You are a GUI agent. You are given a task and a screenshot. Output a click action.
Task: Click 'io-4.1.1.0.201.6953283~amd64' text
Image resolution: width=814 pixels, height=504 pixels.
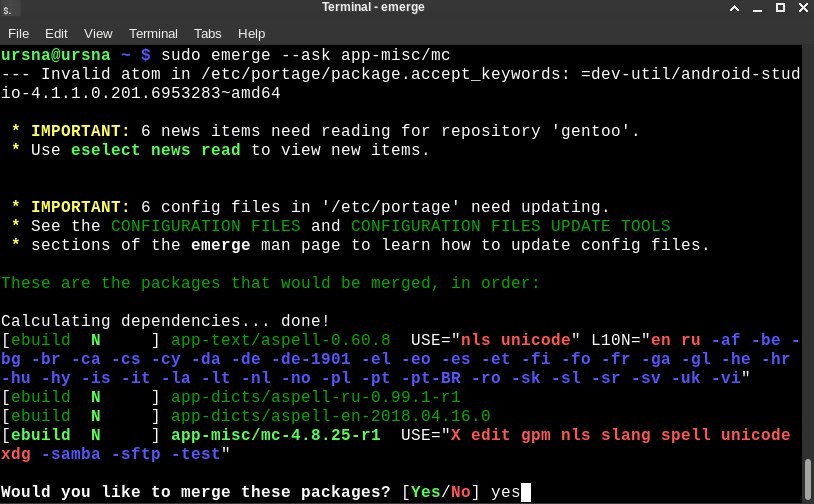(x=141, y=93)
